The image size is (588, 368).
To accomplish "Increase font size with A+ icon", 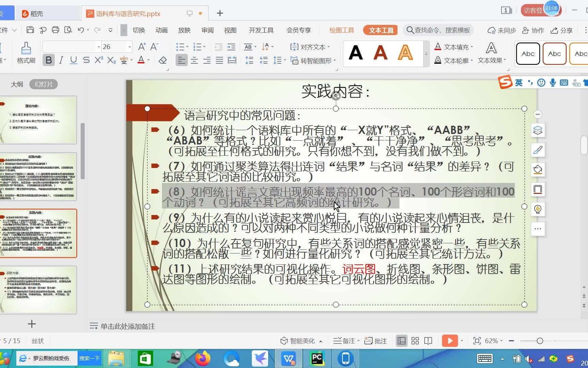I will click(x=142, y=47).
